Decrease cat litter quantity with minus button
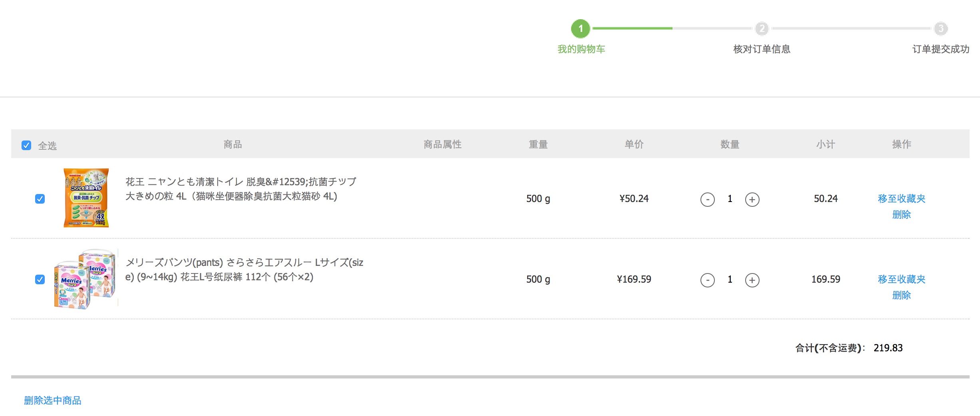Image resolution: width=980 pixels, height=416 pixels. (x=707, y=199)
